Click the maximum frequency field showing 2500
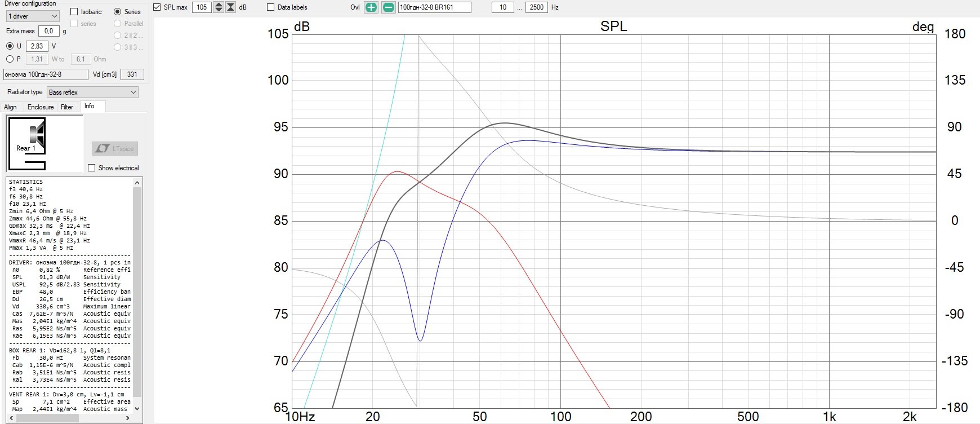This screenshot has height=424, width=980. pos(536,7)
